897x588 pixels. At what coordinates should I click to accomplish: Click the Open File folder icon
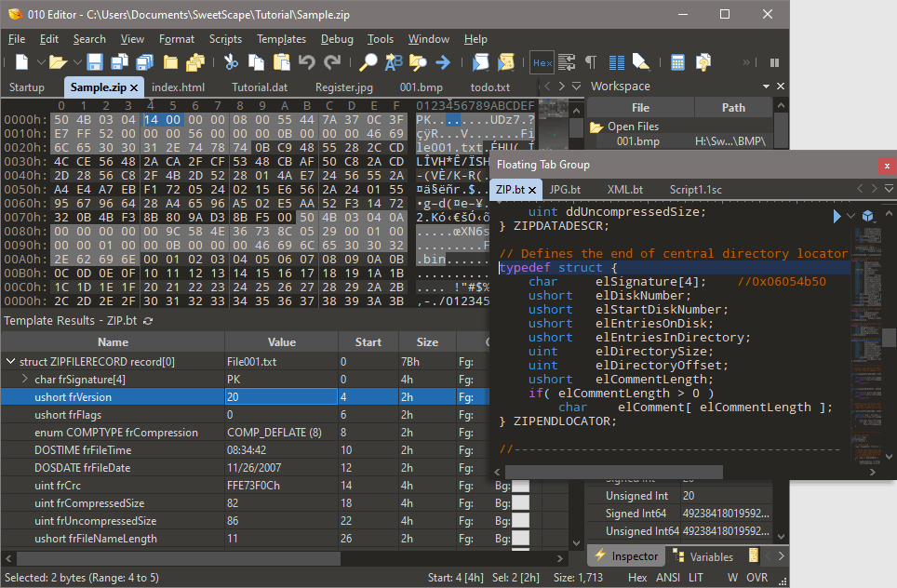pos(58,61)
